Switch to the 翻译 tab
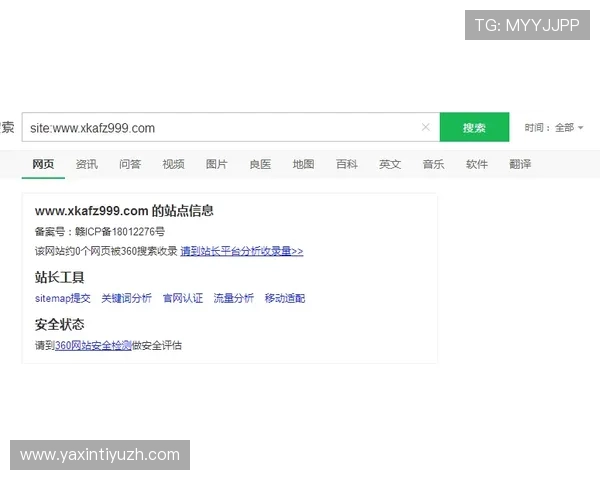The height and width of the screenshot is (480, 600). click(520, 164)
